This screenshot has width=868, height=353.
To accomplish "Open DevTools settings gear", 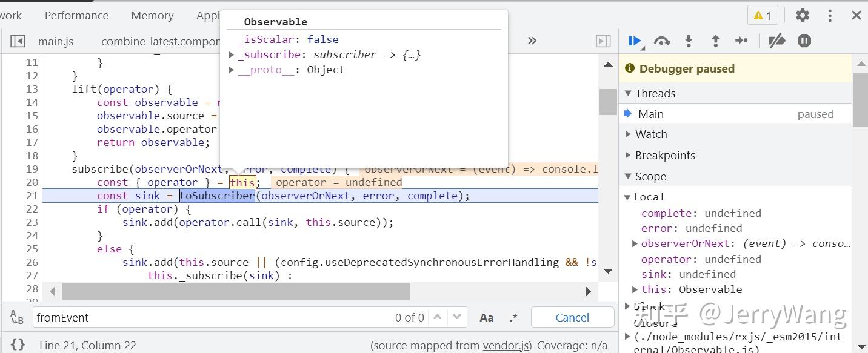I will pyautogui.click(x=803, y=16).
